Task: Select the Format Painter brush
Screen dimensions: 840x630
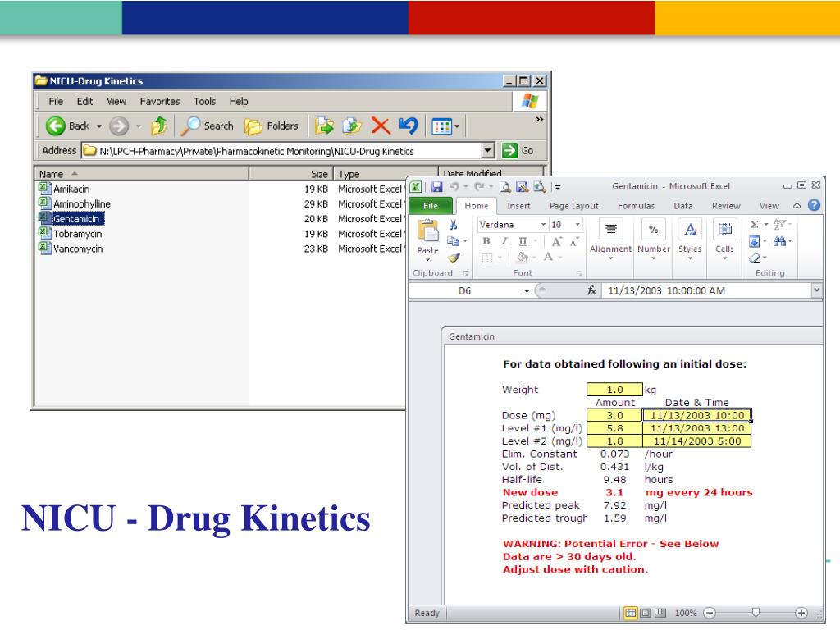Action: (454, 258)
